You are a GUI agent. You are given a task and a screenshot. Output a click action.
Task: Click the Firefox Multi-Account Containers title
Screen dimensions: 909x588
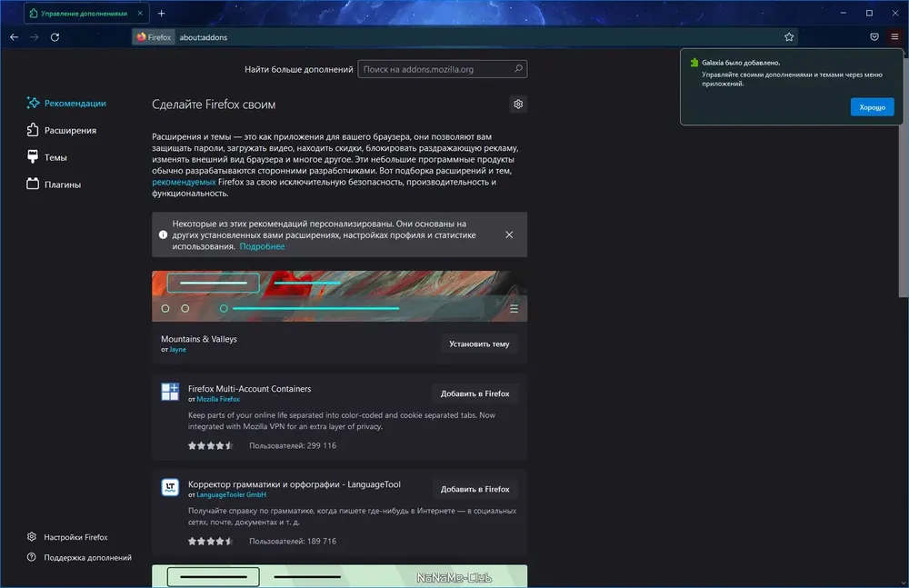pos(249,389)
